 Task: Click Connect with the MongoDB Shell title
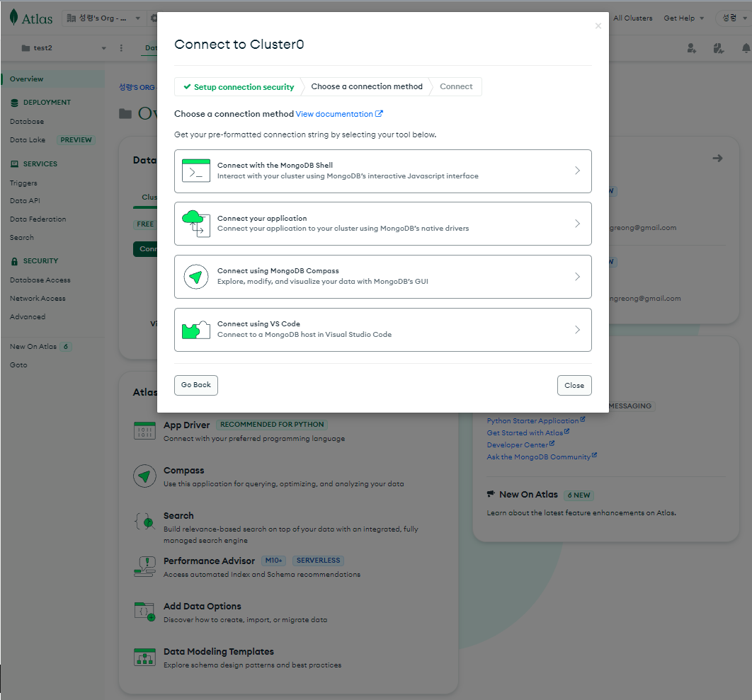[275, 166]
